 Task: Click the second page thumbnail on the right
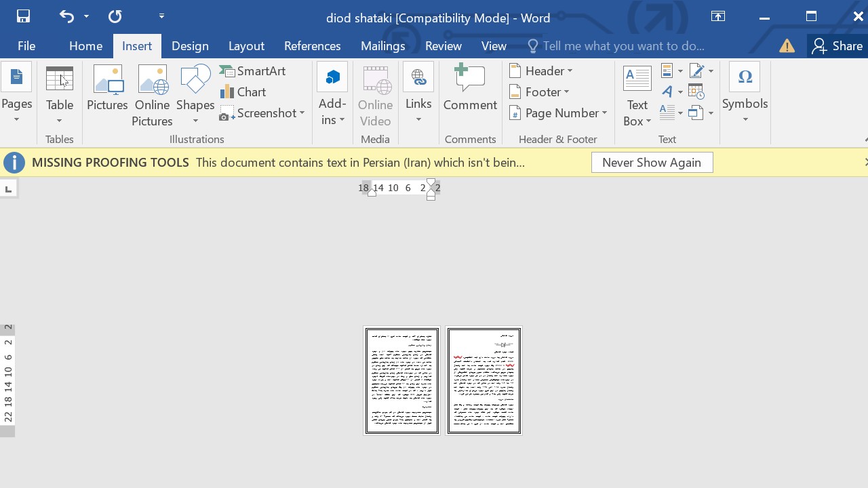click(484, 380)
